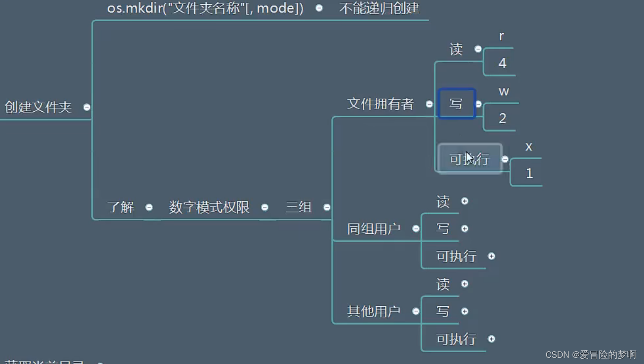
Task: Select the 三组 node
Action: pyautogui.click(x=299, y=207)
